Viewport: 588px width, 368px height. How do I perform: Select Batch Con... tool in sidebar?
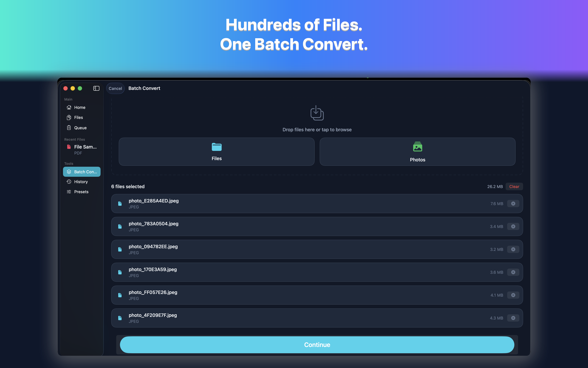pos(82,172)
